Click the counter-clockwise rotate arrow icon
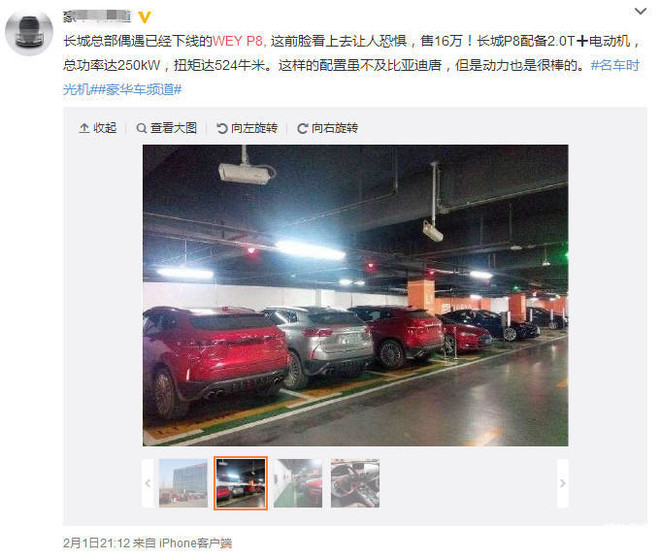This screenshot has height=558, width=660. (222, 128)
